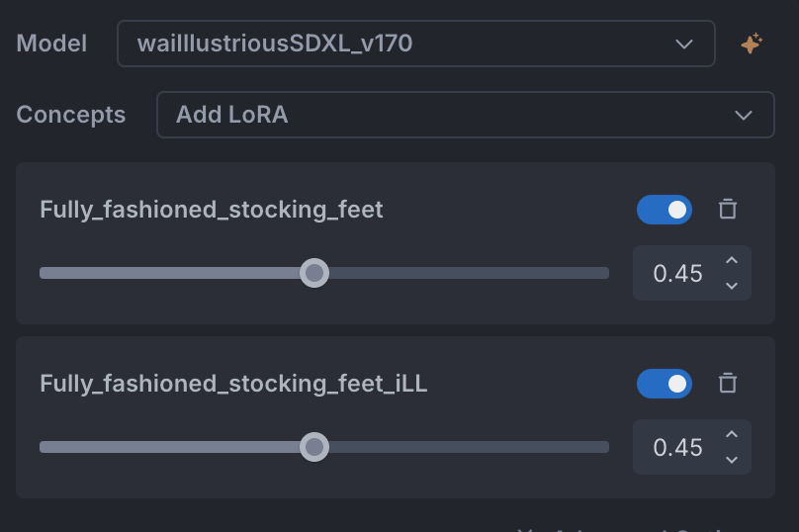Click the Fully_fashioned_stocking_feet LoRA name
Image resolution: width=799 pixels, height=532 pixels.
pyautogui.click(x=212, y=210)
